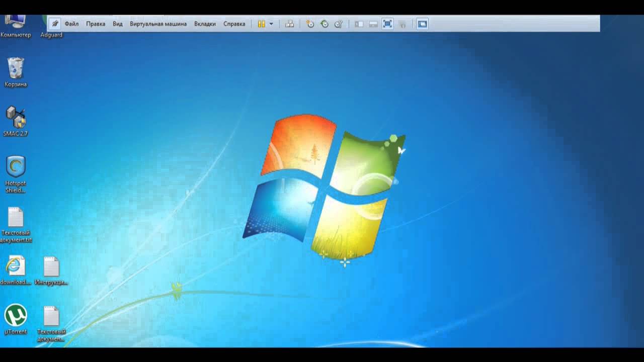
Task: Select the Компьютер desktop icon
Action: click(x=16, y=26)
